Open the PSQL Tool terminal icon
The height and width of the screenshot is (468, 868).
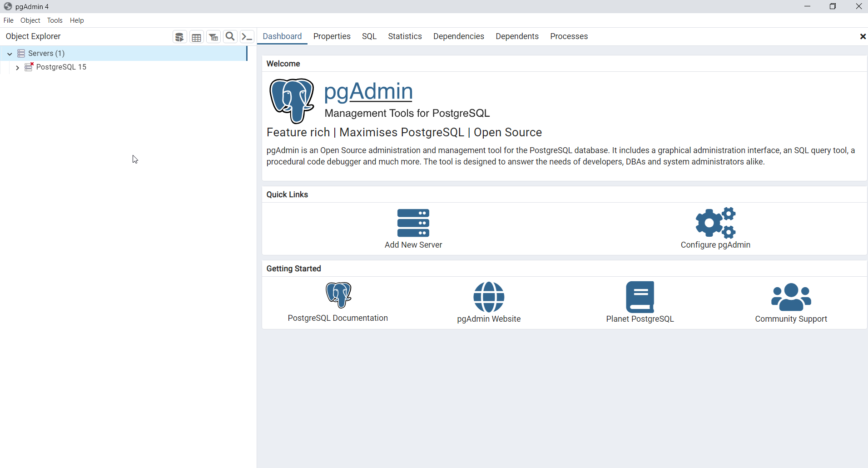coord(247,37)
